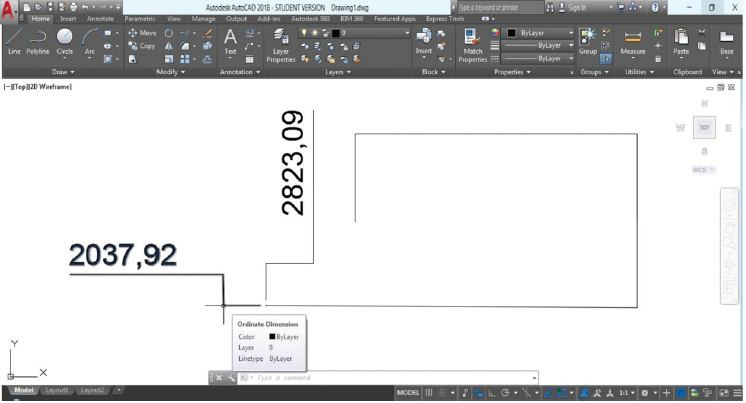The image size is (746, 403).
Task: Click the Sign In button
Action: click(577, 6)
